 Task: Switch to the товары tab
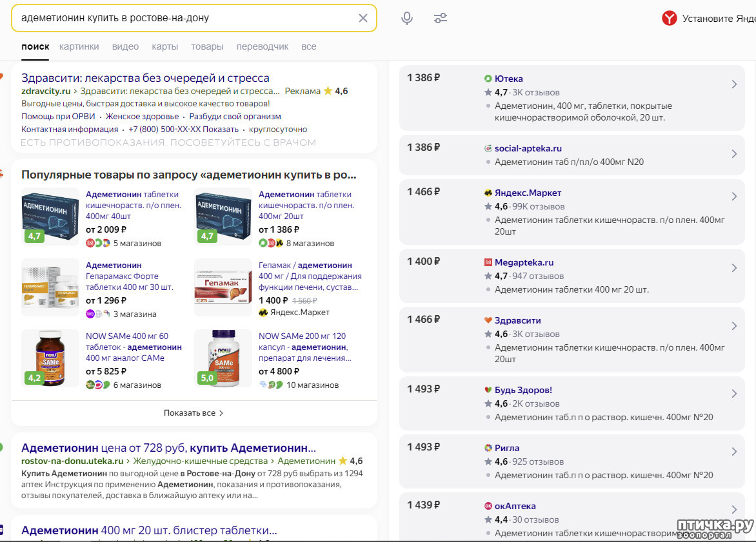pyautogui.click(x=207, y=47)
